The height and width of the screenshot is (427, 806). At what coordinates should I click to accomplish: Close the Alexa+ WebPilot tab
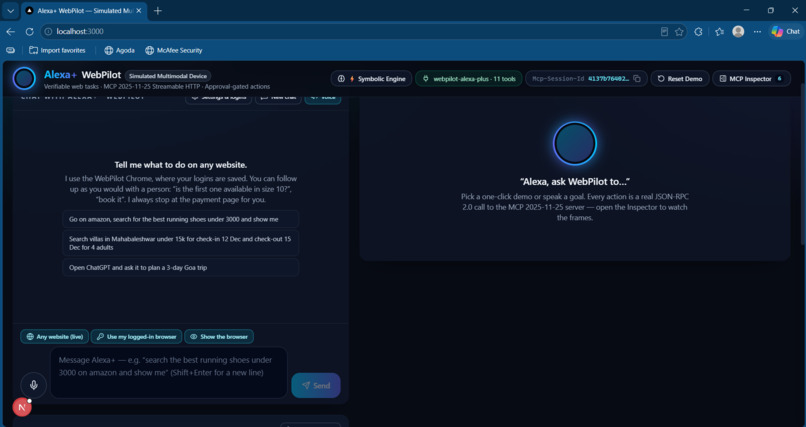point(138,11)
